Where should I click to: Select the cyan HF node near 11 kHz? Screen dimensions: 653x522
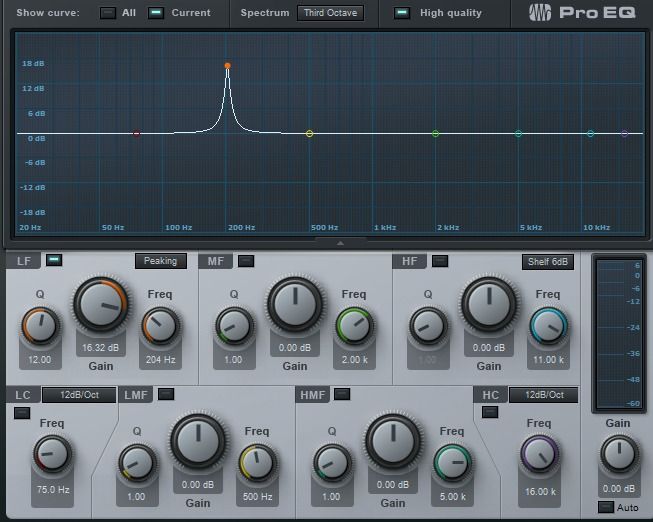(591, 134)
